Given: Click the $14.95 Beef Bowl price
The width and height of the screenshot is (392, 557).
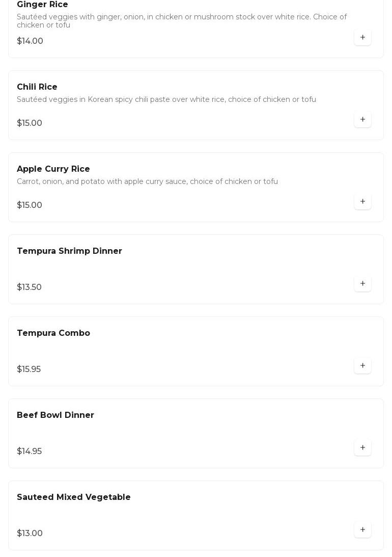Looking at the screenshot, I should tap(29, 452).
